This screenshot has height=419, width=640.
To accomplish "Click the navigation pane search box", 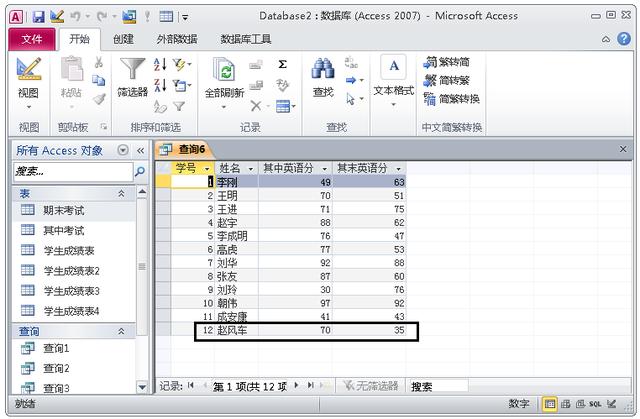I will (x=73, y=171).
